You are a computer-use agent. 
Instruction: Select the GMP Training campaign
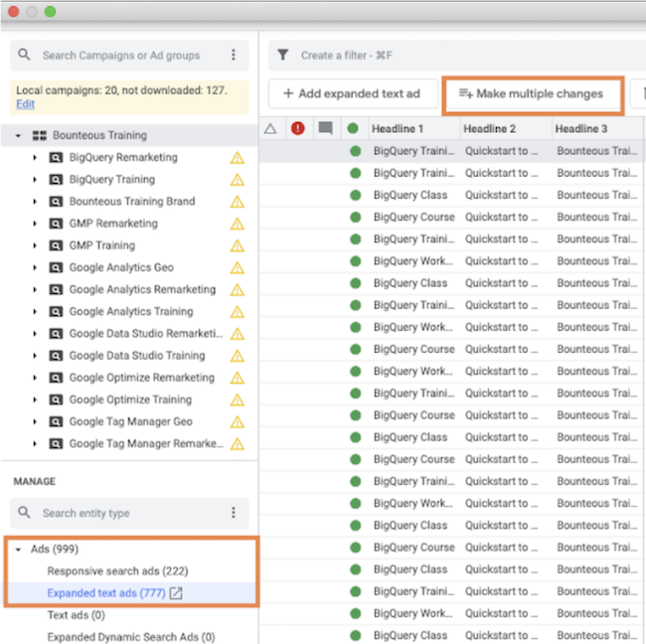click(x=101, y=245)
